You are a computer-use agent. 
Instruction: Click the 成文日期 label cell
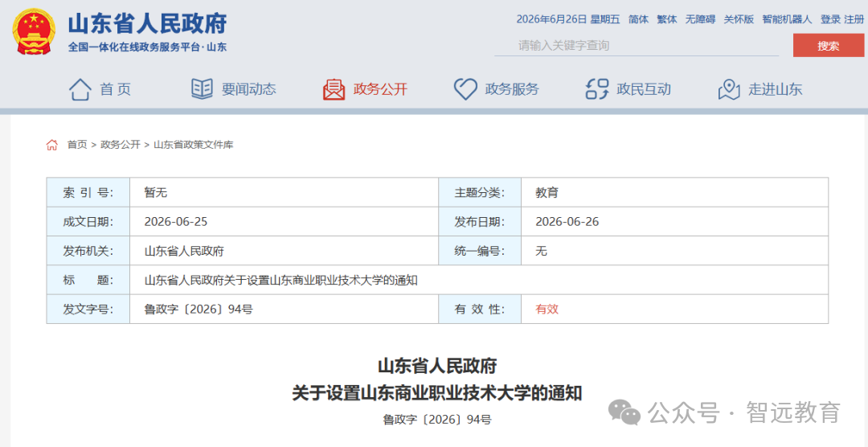[88, 222]
